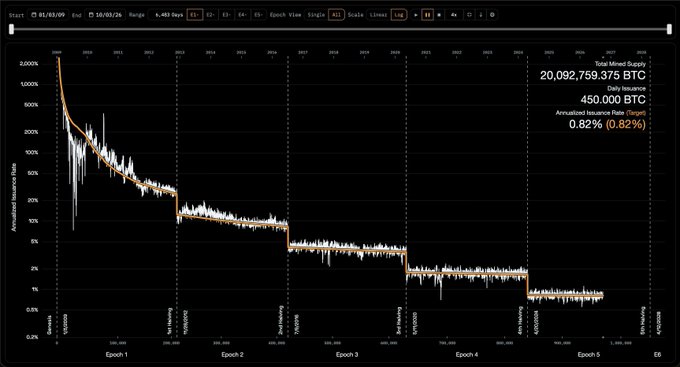Toggle the E1 epoch button
Image resolution: width=680 pixels, height=367 pixels.
tap(194, 15)
